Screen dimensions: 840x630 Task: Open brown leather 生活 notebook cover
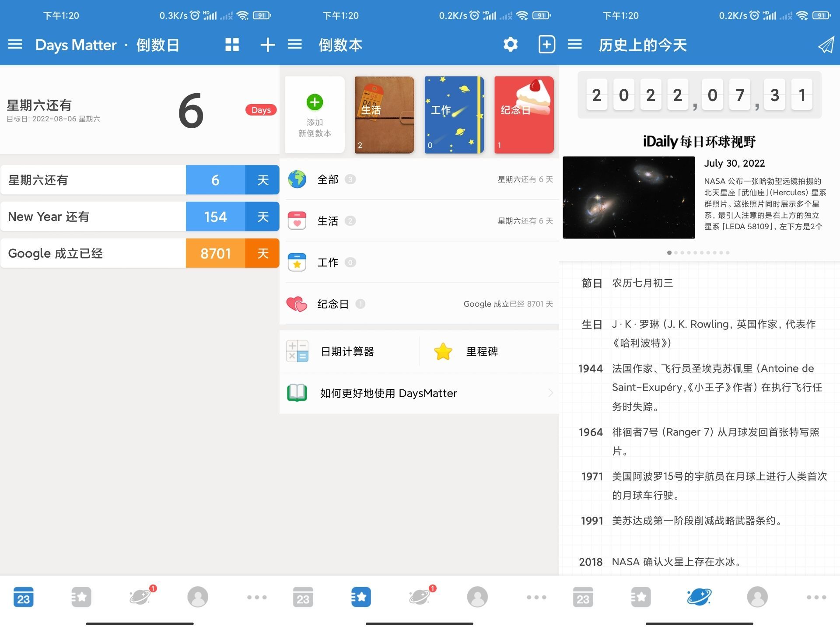click(x=384, y=115)
